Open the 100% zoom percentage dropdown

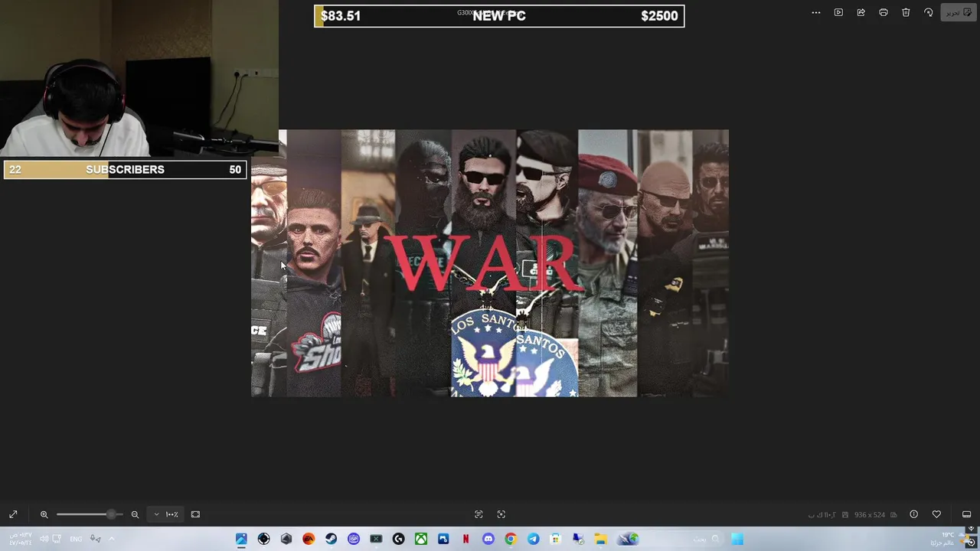[166, 514]
